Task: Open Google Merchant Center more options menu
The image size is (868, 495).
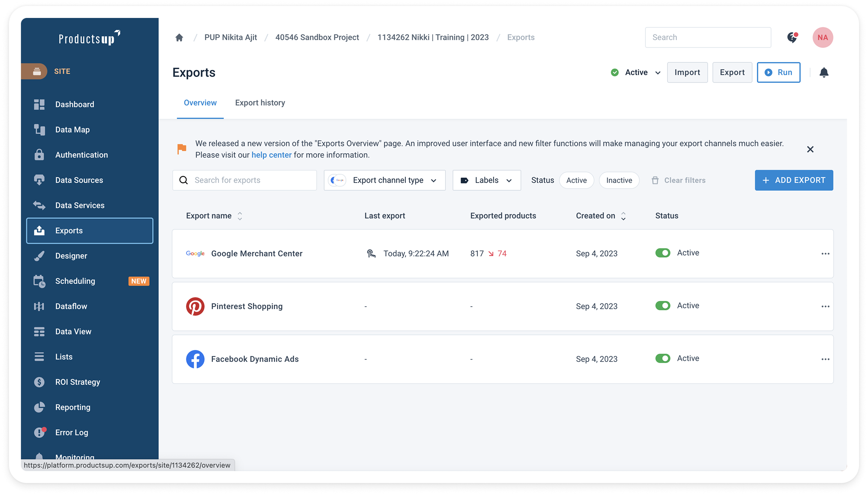Action: click(x=825, y=253)
